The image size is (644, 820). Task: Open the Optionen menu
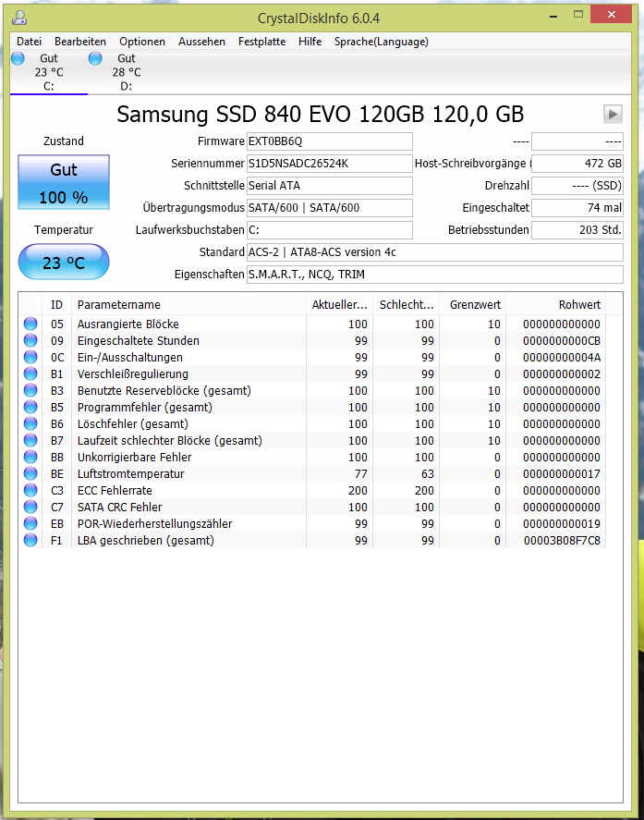pos(142,42)
